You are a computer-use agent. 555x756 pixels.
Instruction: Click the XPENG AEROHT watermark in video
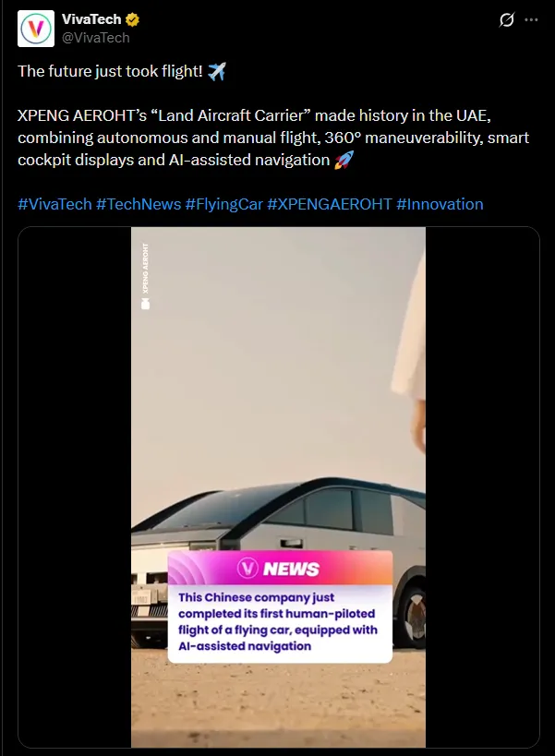[145, 276]
